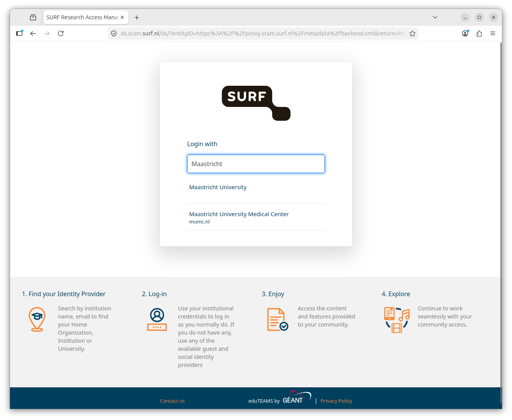The image size is (512, 420).
Task: Maximize the browser window
Action: (x=479, y=17)
